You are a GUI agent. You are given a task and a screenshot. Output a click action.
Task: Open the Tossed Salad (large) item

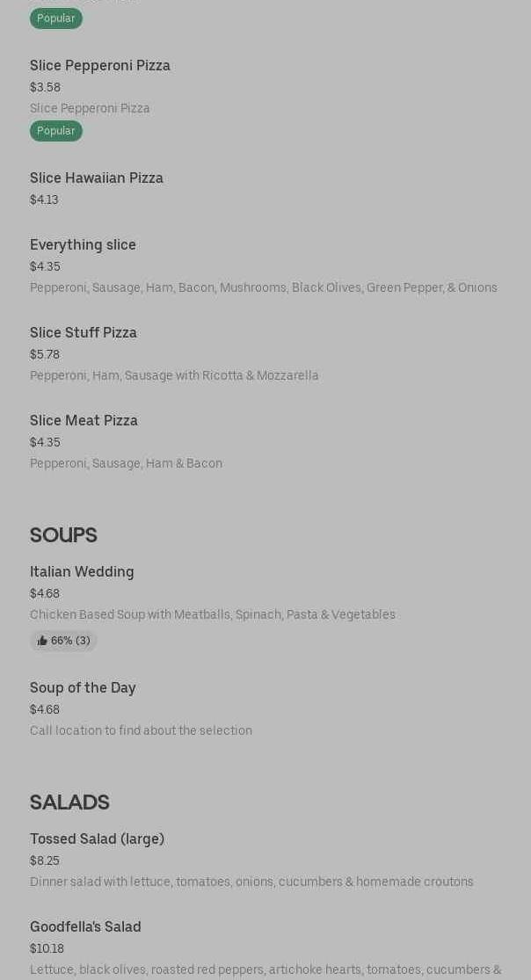[x=97, y=838]
